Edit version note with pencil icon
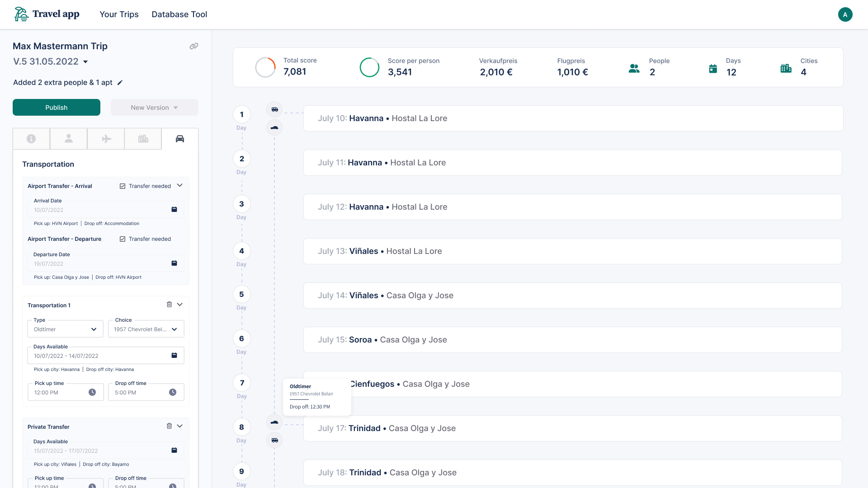The width and height of the screenshot is (868, 488). coord(120,83)
